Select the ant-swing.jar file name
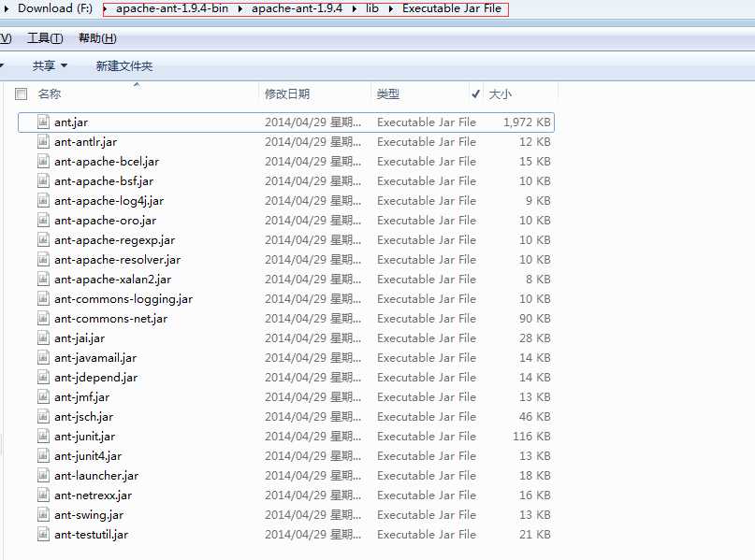This screenshot has width=755, height=560. click(89, 515)
